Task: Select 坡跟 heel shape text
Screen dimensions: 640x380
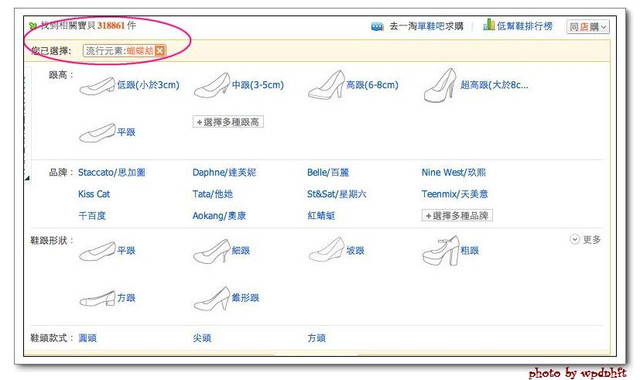Action: point(355,251)
